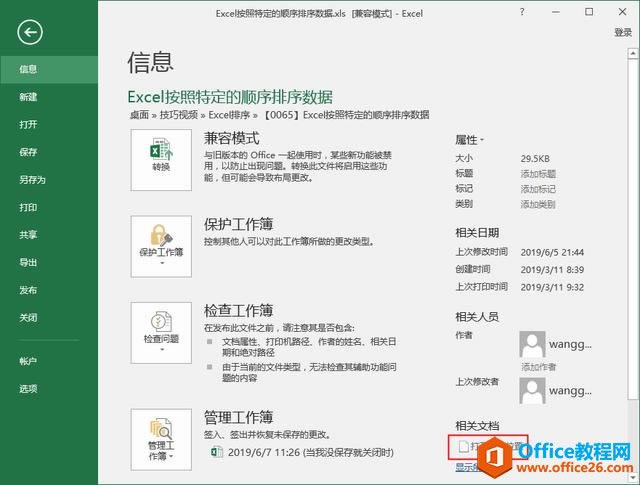Click 添加标题 field
Screen dimensions: 640x485
(x=538, y=174)
